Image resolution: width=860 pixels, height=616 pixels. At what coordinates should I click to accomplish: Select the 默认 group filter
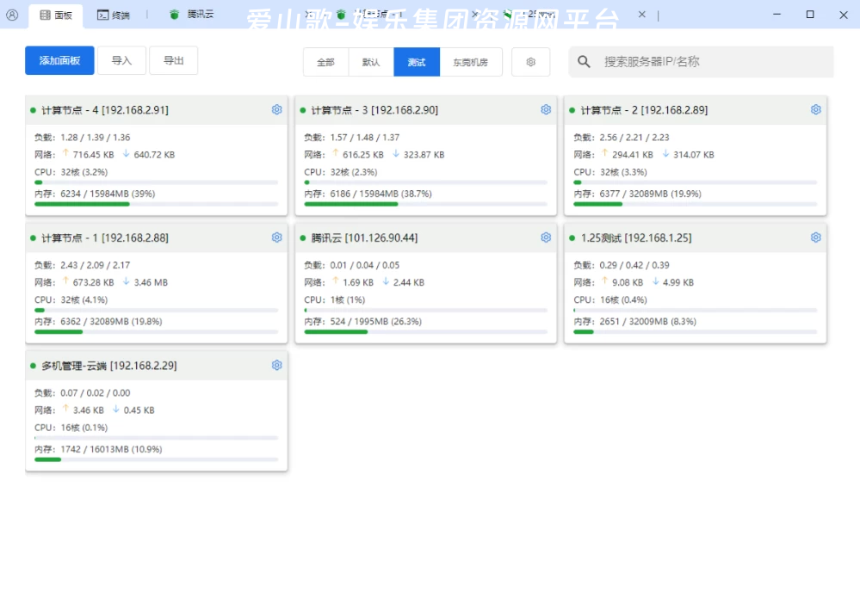pos(371,62)
